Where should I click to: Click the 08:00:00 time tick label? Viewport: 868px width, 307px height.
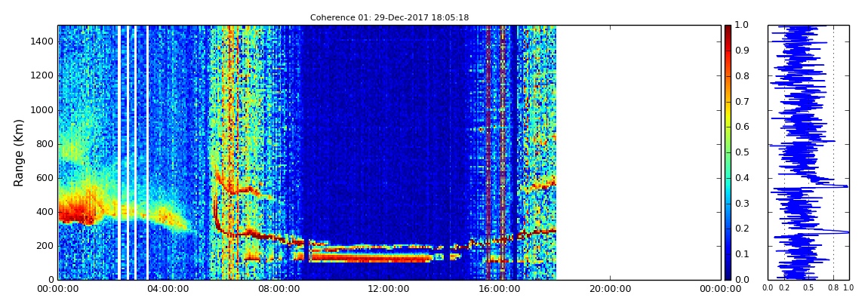click(x=279, y=288)
